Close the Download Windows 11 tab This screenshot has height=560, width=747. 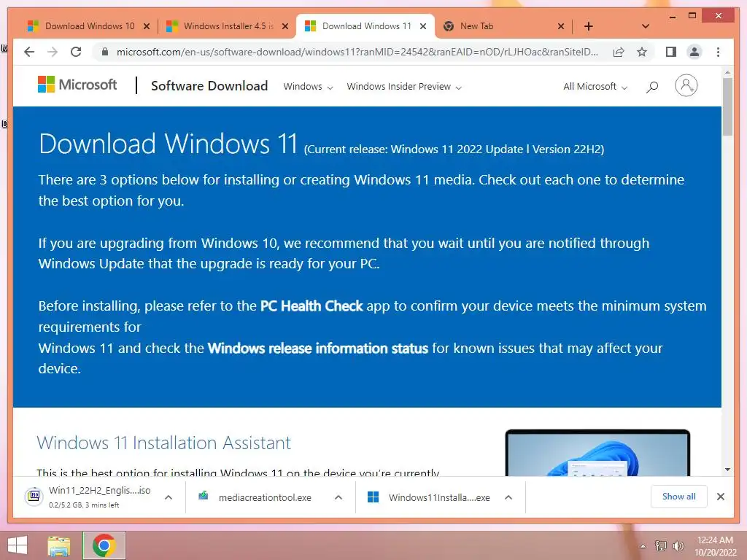click(423, 26)
